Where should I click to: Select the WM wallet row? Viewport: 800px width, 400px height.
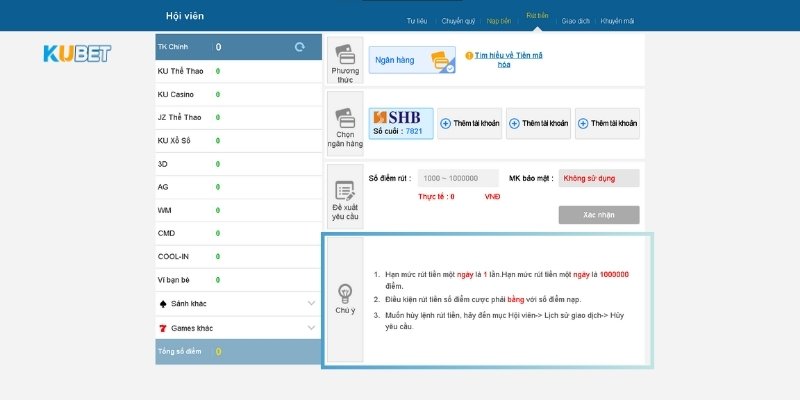point(239,210)
